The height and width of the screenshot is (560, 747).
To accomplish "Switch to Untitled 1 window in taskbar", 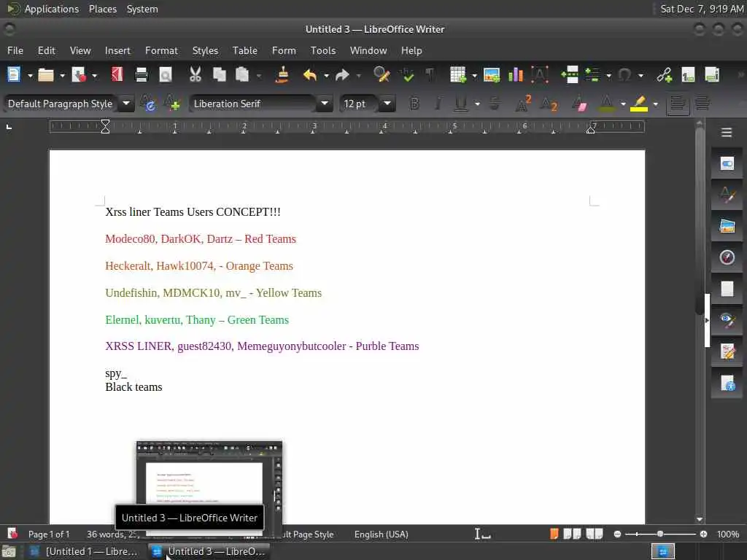I will 84,551.
